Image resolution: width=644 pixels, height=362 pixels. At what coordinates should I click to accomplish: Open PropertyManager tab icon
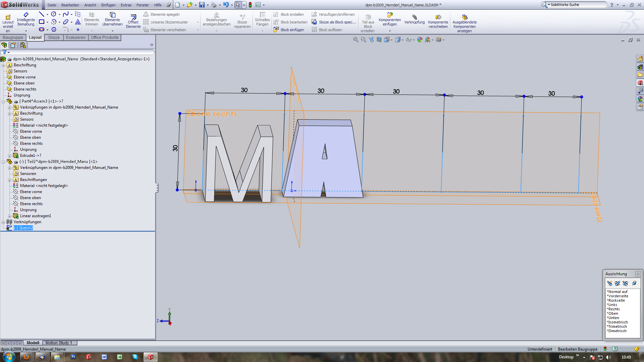13,45
